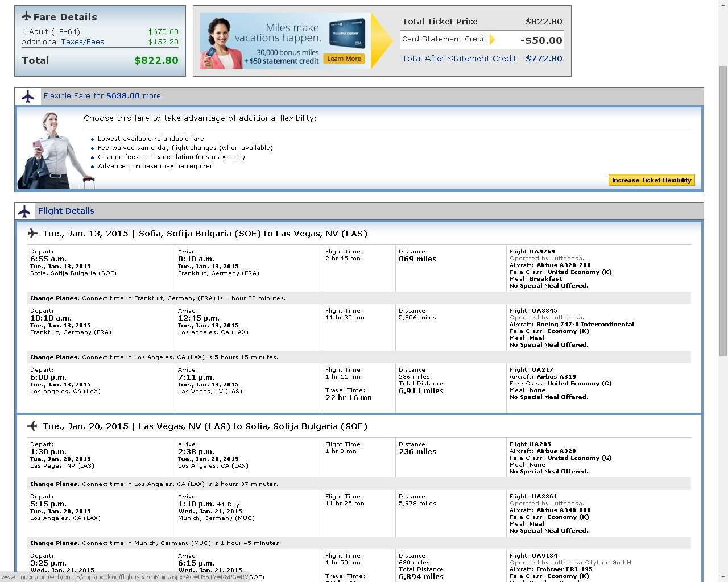Click the page's vertical scrollbar thumb
728x582 pixels.
coord(723,210)
